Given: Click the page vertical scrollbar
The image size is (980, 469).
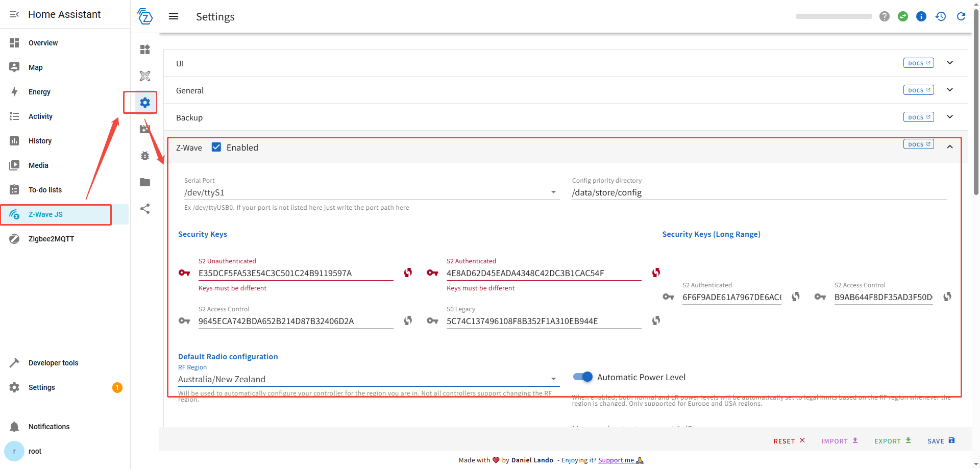Looking at the screenshot, I should click(976, 102).
